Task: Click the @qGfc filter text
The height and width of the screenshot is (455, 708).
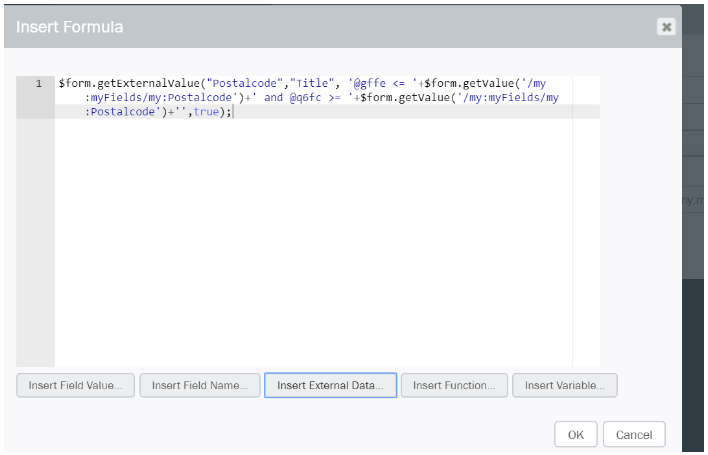Action: [x=306, y=98]
